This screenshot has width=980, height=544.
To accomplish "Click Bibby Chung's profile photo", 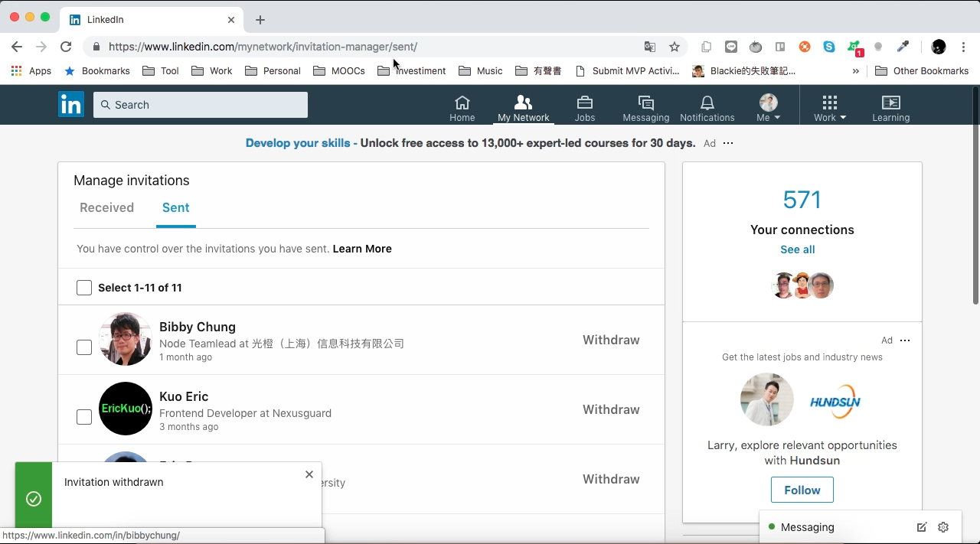I will [126, 339].
